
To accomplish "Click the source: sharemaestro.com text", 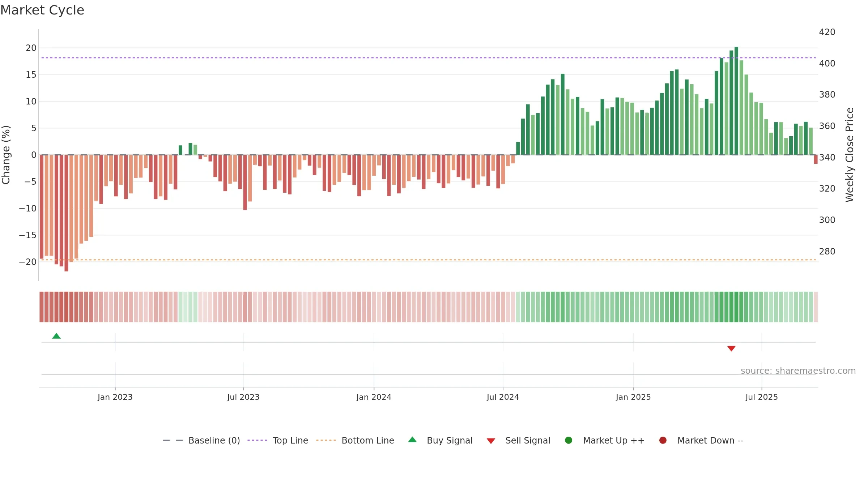I will click(798, 371).
